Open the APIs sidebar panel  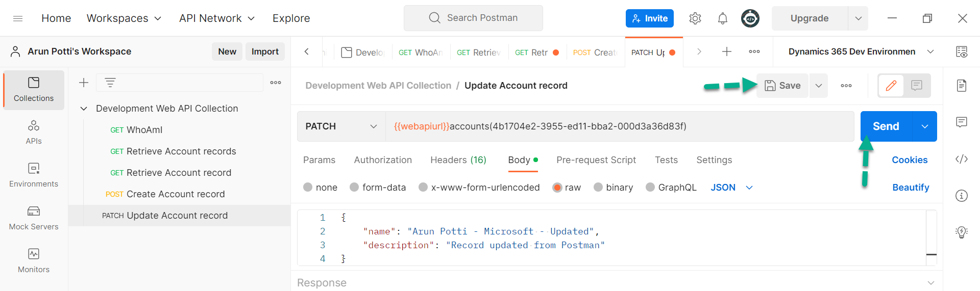(34, 132)
